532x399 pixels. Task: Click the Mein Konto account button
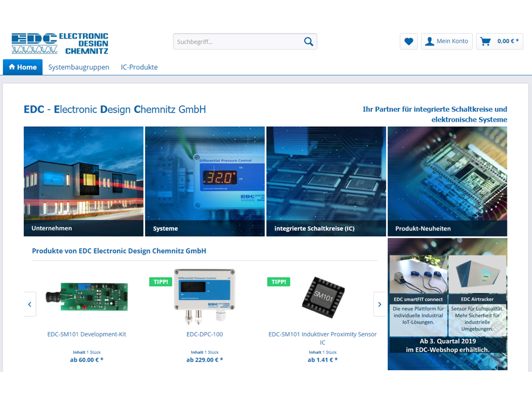[447, 42]
